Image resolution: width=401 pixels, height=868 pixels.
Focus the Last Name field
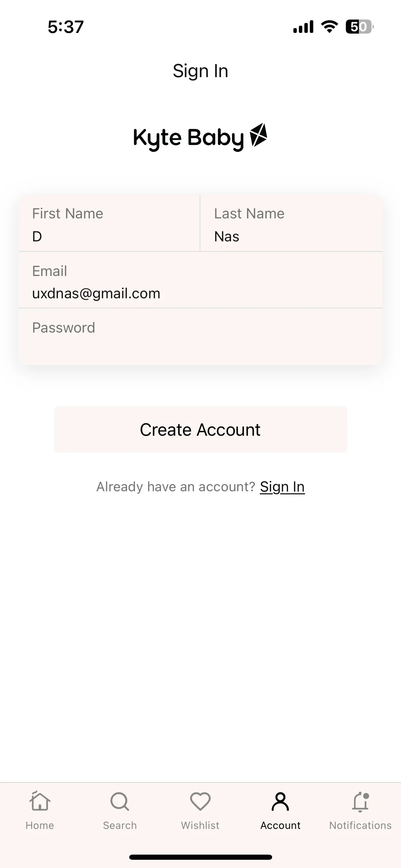point(291,223)
